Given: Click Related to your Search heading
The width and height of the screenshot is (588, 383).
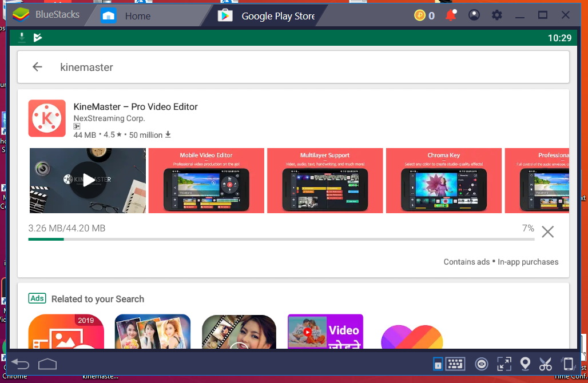Looking at the screenshot, I should (98, 299).
